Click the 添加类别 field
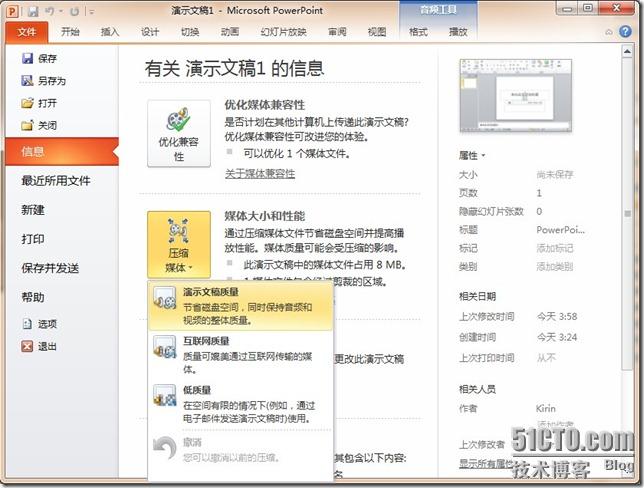644x488 pixels. pos(555,267)
